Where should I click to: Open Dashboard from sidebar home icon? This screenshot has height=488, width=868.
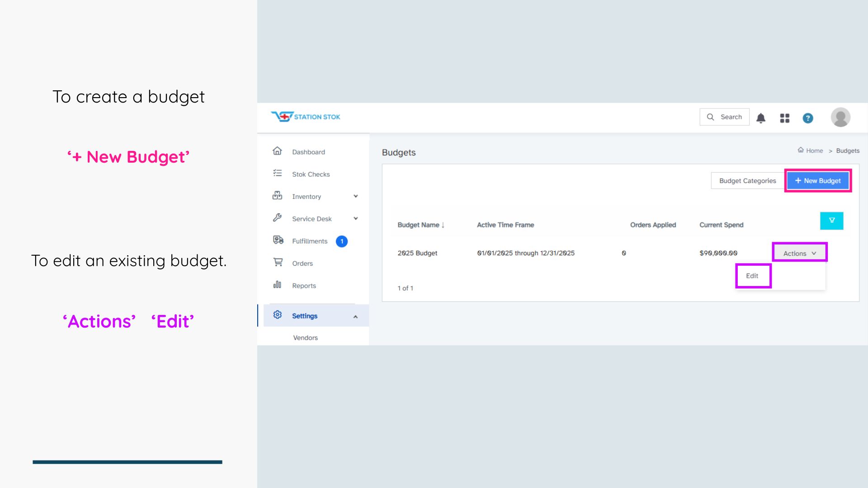[277, 151]
